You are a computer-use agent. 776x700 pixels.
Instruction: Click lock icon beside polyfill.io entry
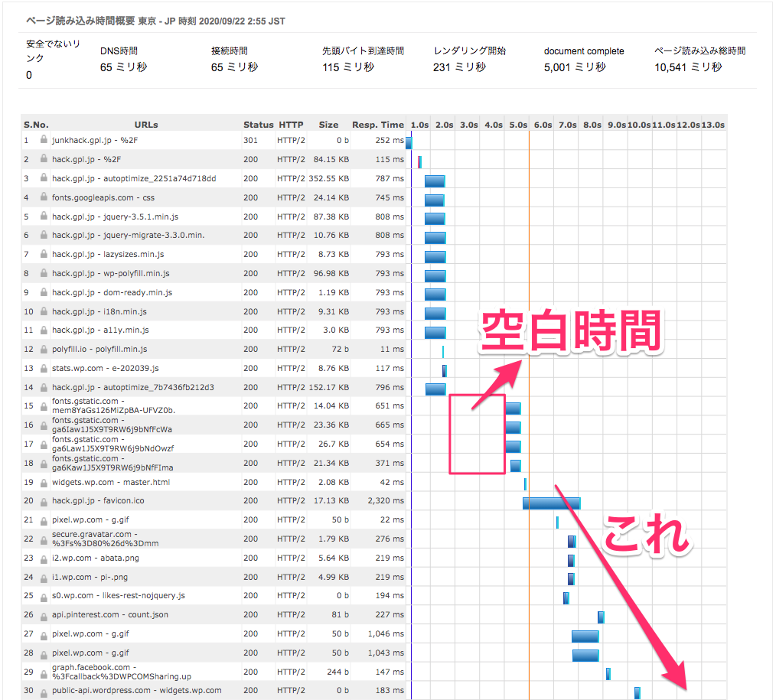tap(44, 349)
